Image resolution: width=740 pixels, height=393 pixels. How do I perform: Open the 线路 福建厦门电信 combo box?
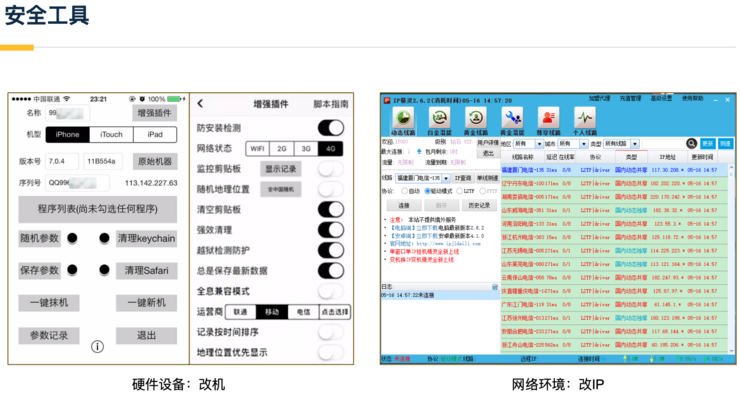click(422, 178)
